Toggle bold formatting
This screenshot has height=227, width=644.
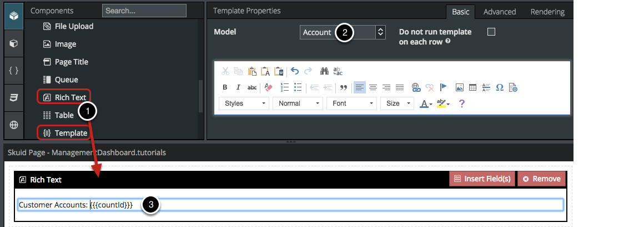tap(225, 87)
